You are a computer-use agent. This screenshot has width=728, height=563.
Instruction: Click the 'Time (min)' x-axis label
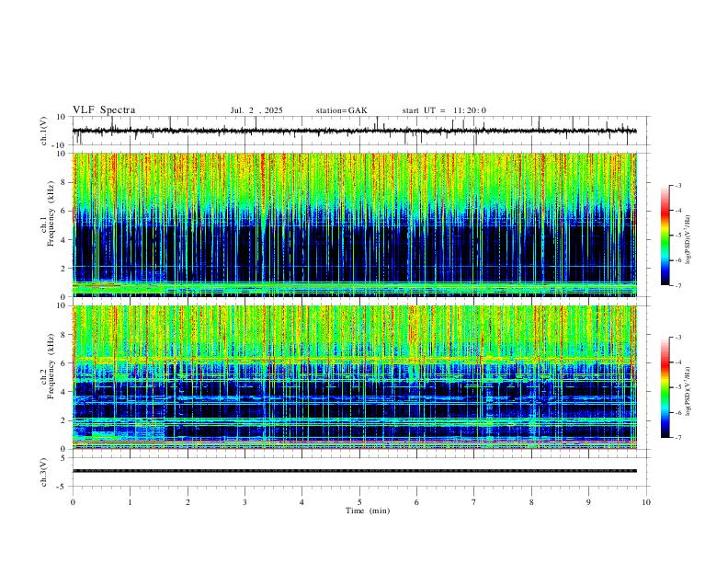[368, 511]
